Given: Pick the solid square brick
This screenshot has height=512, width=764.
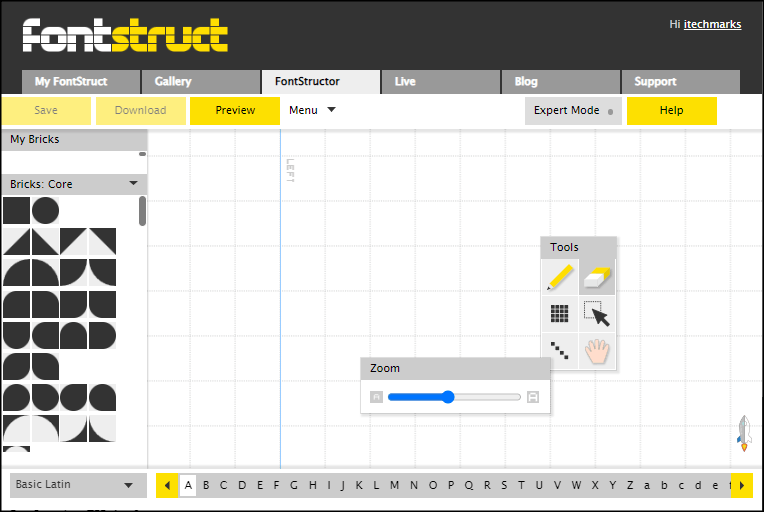Looking at the screenshot, I should point(17,210).
